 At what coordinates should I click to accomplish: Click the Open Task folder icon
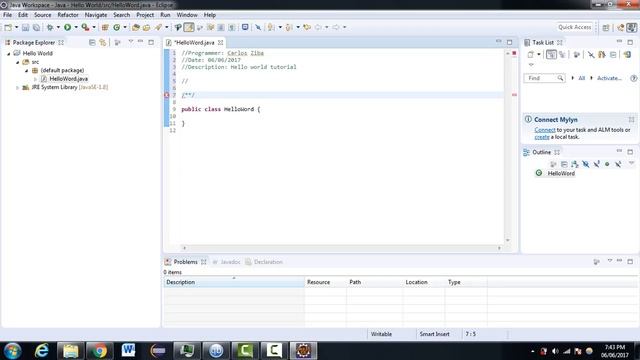[146, 27]
